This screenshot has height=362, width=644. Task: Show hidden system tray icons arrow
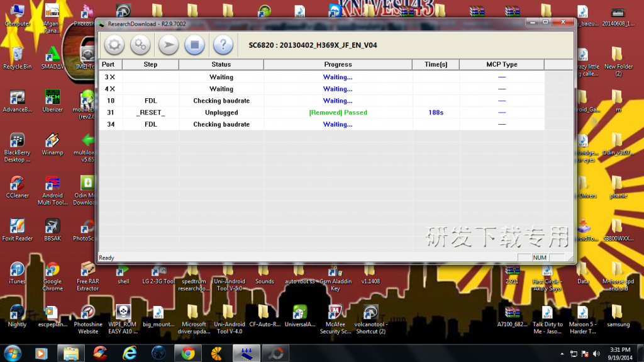click(x=562, y=354)
